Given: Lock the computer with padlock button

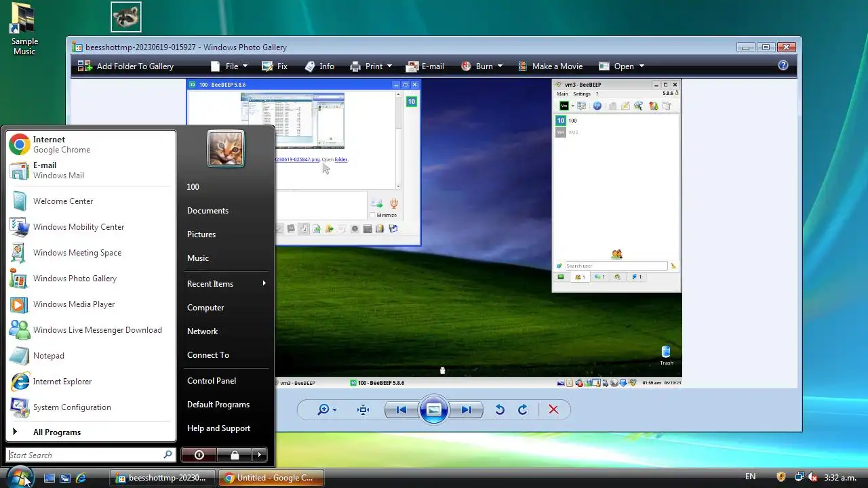Looking at the screenshot, I should click(235, 455).
